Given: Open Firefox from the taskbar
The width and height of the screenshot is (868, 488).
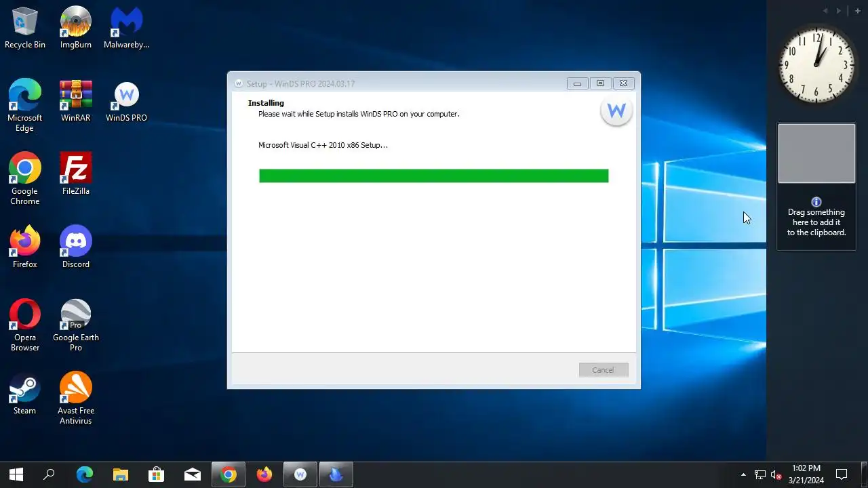Looking at the screenshot, I should click(x=264, y=474).
